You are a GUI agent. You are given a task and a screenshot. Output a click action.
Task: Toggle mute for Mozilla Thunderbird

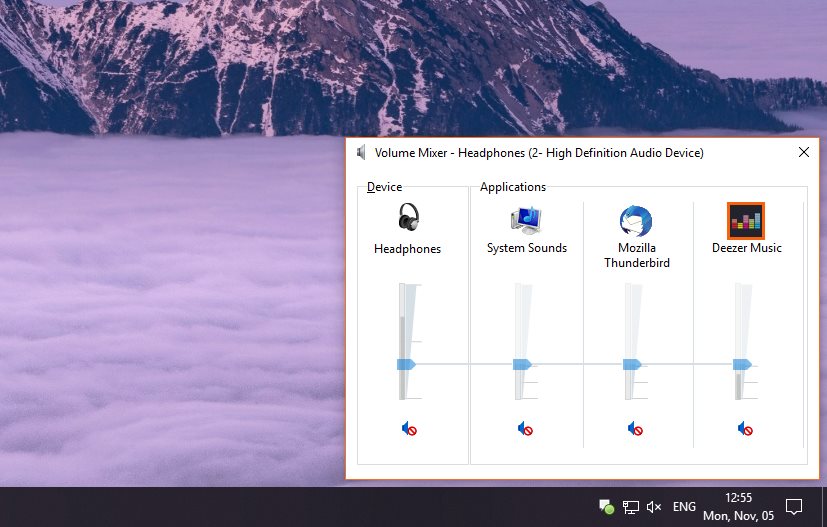[635, 428]
